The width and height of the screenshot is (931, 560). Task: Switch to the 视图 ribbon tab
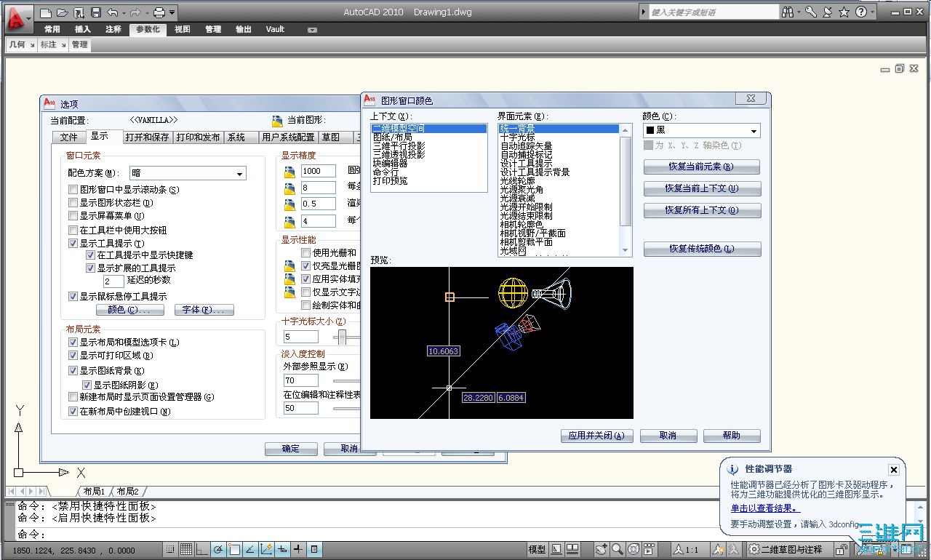point(183,29)
